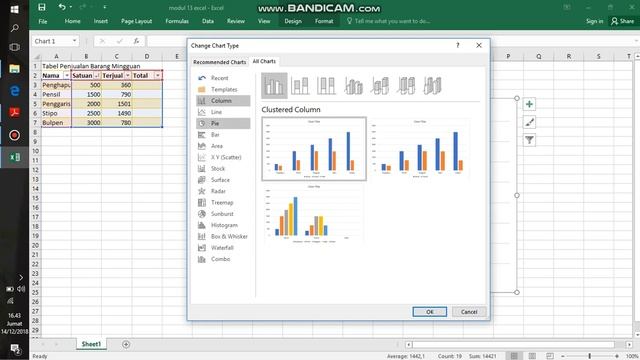Select the 3-D Clustered Column subtype icon
The width and height of the screenshot is (640, 360).
353,86
